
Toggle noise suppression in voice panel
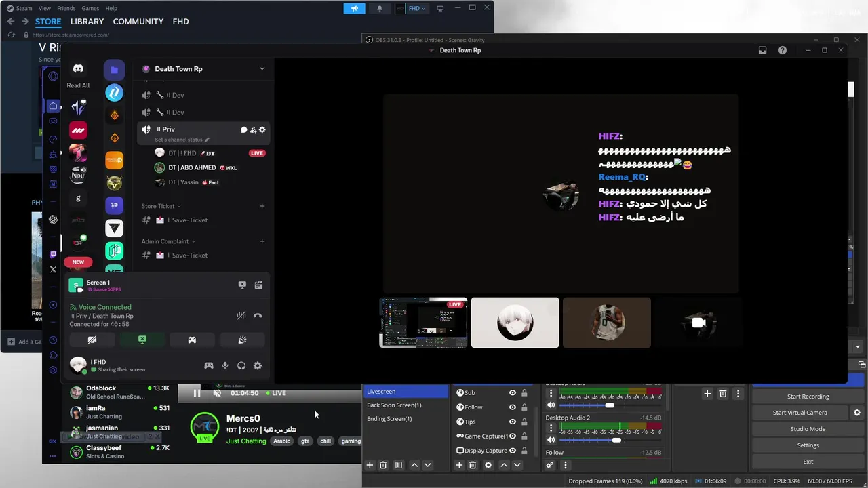241,315
